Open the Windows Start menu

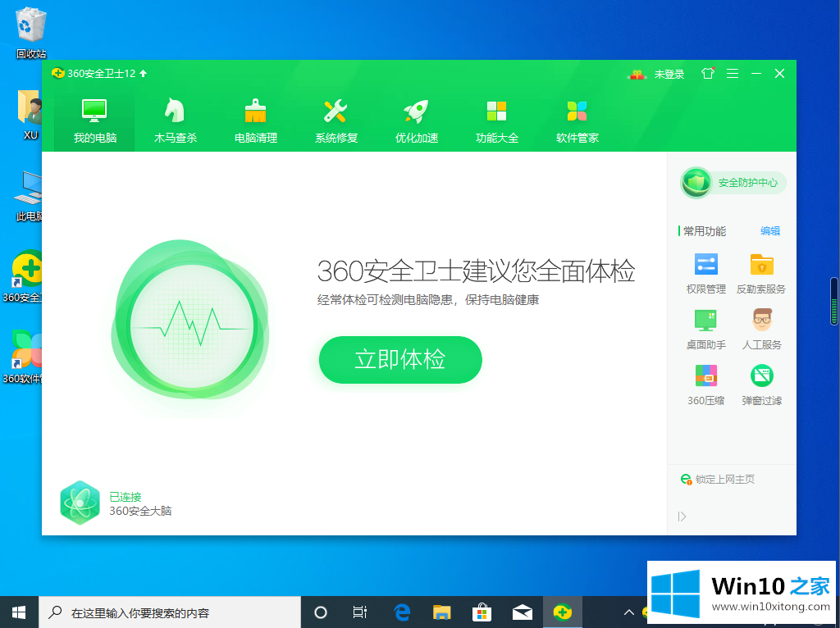[19, 612]
